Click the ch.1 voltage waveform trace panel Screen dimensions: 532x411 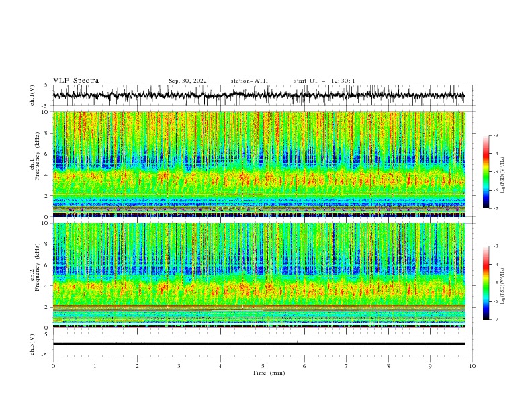[263, 95]
